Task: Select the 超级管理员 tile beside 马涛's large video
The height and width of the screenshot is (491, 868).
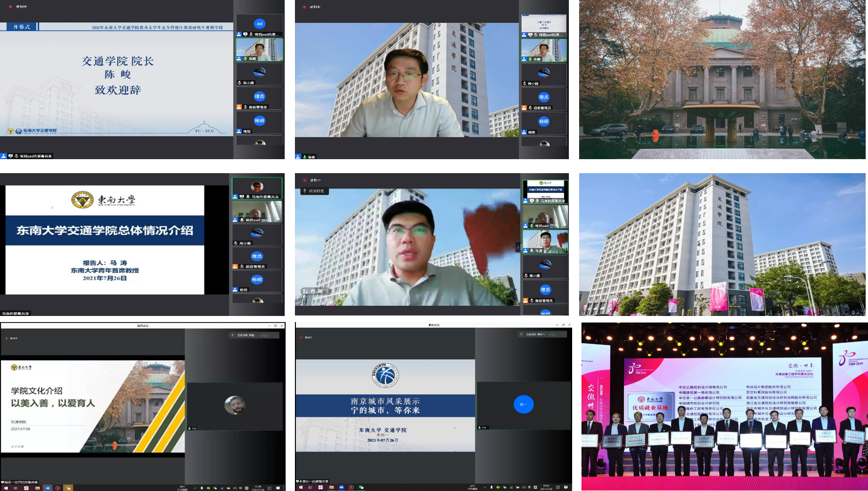Action: coord(545,292)
